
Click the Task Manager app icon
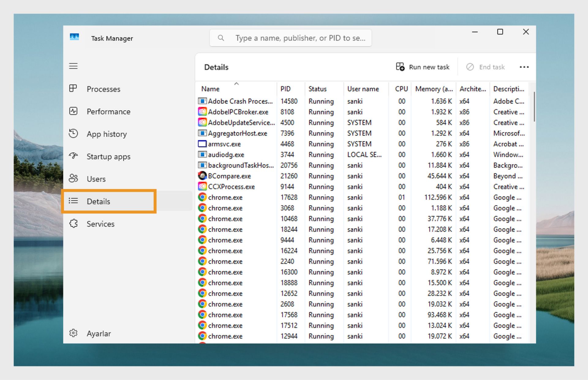[x=74, y=37]
